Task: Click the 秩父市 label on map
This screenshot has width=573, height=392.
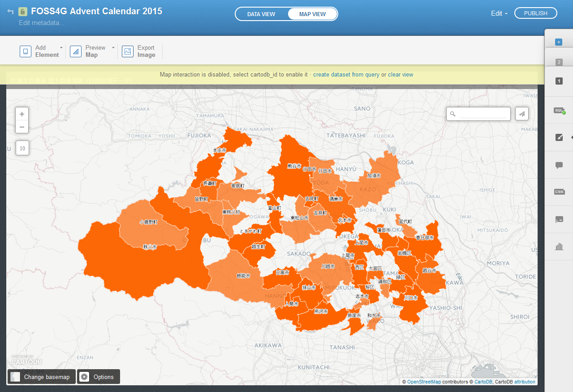Action: pyautogui.click(x=150, y=247)
